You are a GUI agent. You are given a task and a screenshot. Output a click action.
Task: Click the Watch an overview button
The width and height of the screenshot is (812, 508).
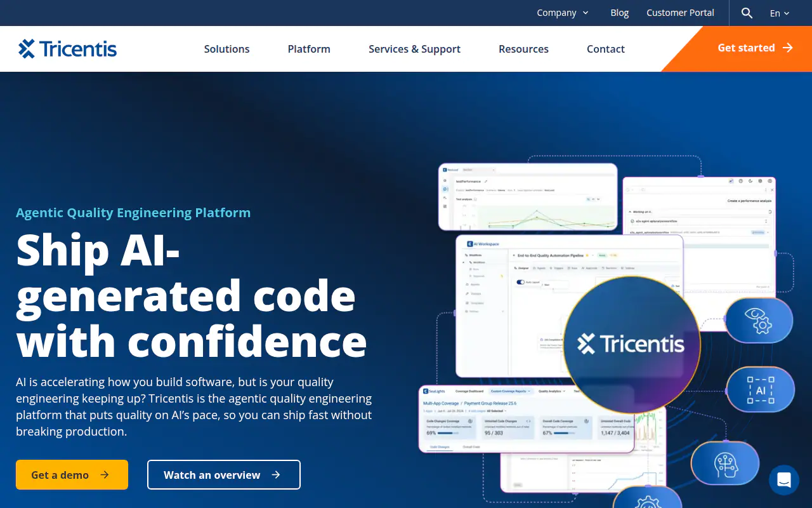224,475
